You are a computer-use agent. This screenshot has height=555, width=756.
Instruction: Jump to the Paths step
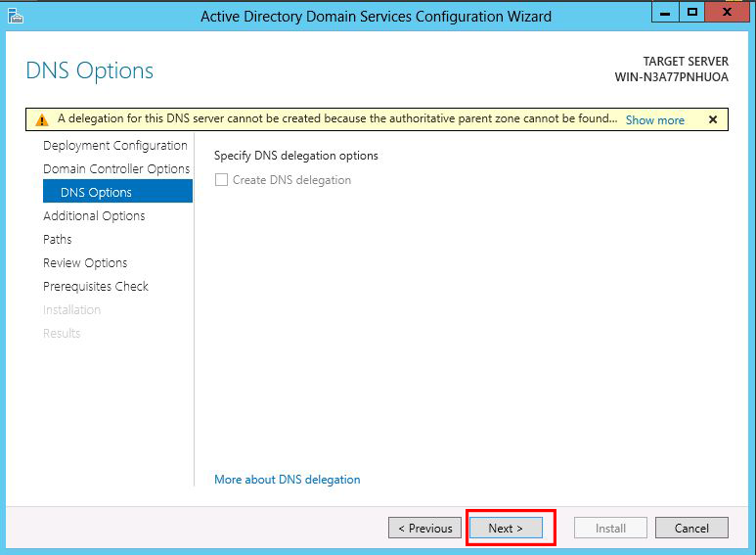click(58, 240)
